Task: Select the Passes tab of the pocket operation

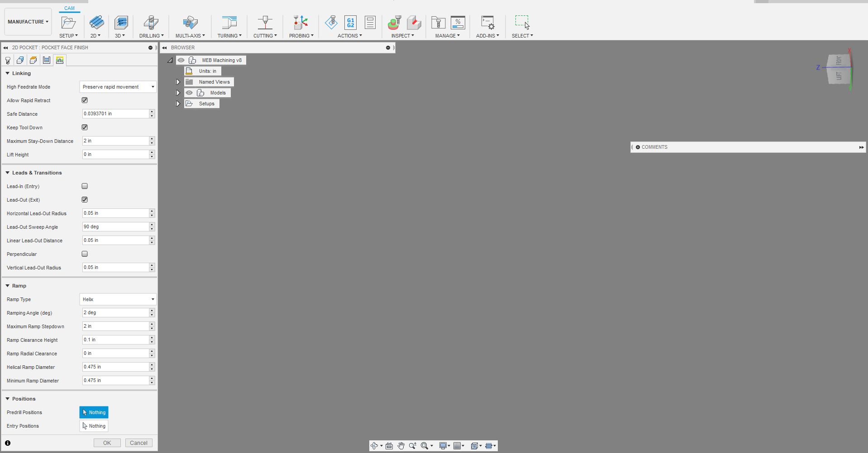Action: [x=46, y=60]
